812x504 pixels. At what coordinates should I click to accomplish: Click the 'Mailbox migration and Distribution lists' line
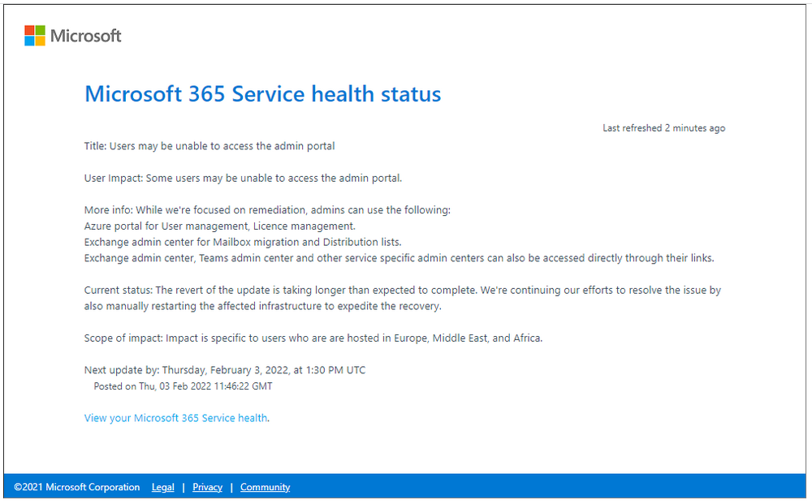243,242
